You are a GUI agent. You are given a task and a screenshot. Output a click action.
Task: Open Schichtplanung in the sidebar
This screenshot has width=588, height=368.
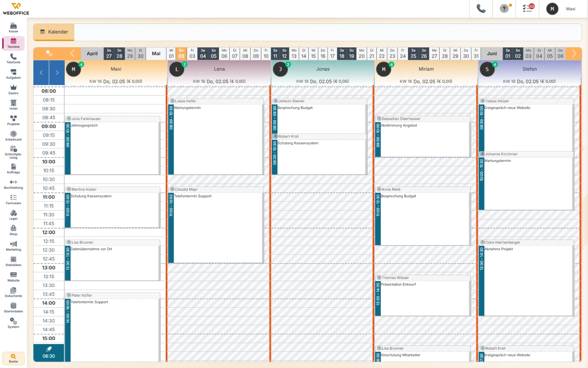[13, 152]
